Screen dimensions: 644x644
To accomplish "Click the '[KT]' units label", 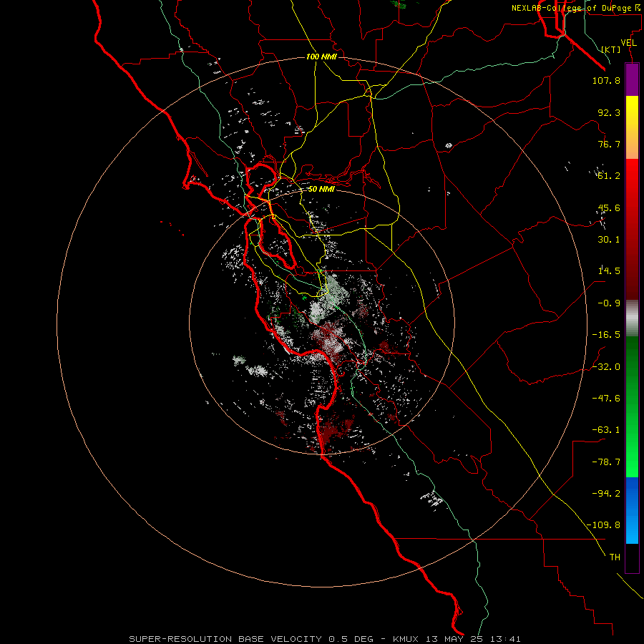I will 611,49.
